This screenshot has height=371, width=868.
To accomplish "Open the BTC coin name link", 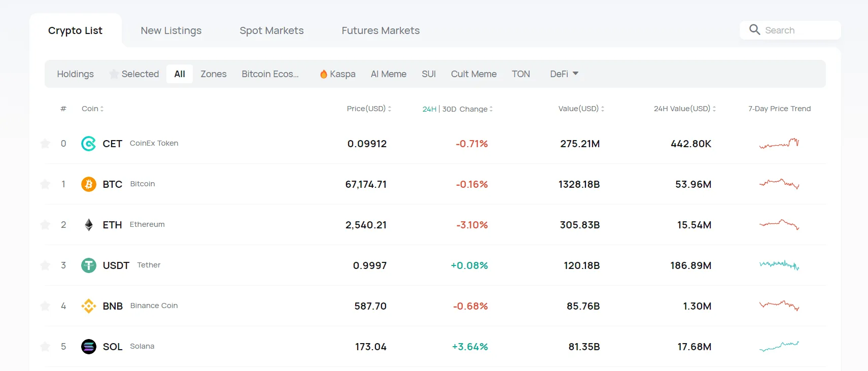I will [x=112, y=184].
